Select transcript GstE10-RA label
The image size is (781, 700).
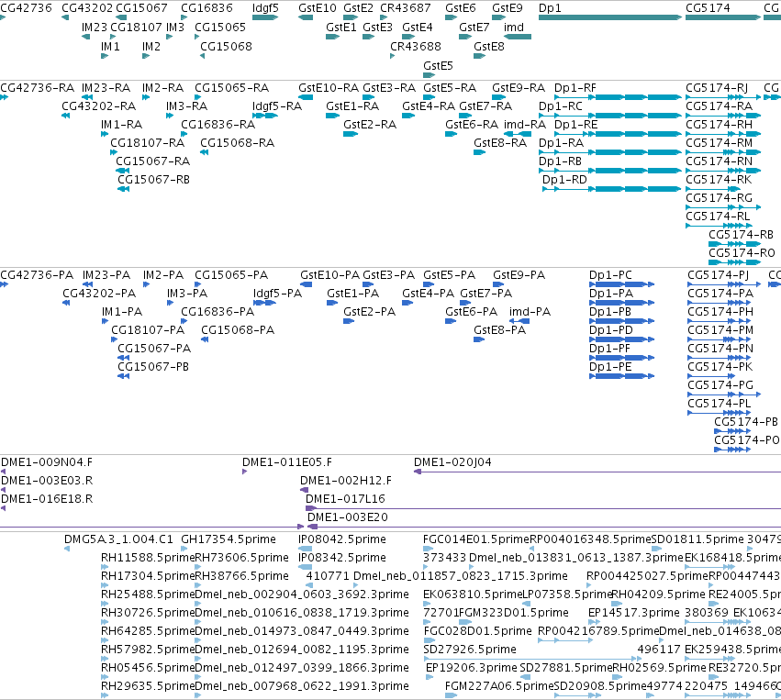pos(329,88)
